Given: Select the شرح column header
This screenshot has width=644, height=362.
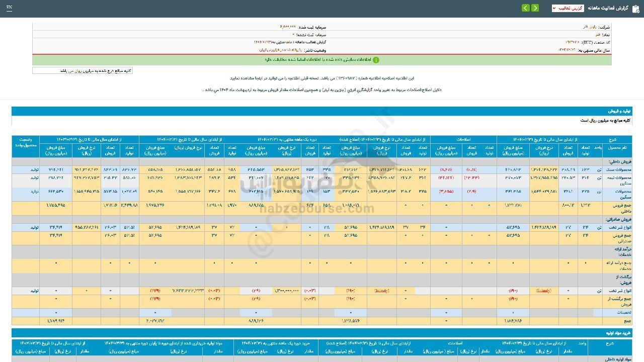Looking at the screenshot, I should coord(612,140).
